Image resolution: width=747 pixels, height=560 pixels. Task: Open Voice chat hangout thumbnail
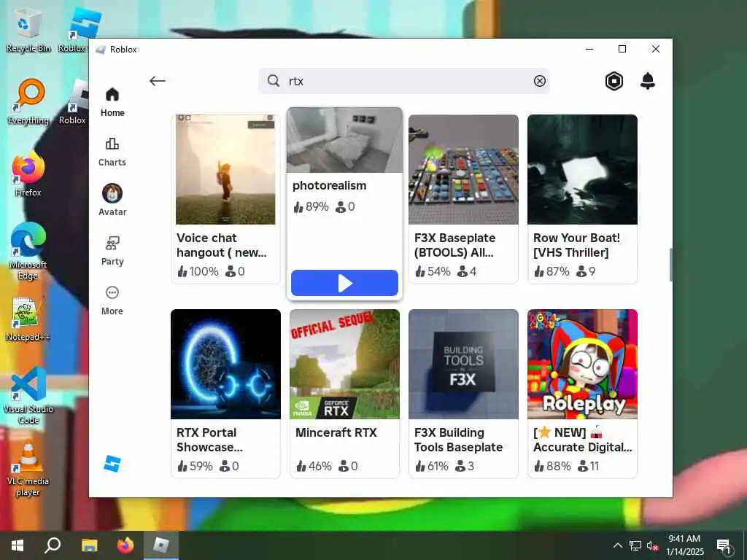pos(225,169)
